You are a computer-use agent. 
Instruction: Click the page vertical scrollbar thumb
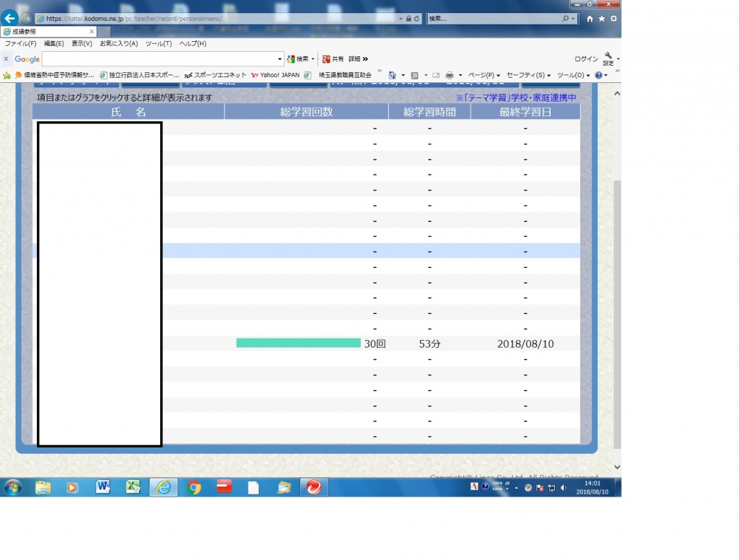tap(617, 314)
